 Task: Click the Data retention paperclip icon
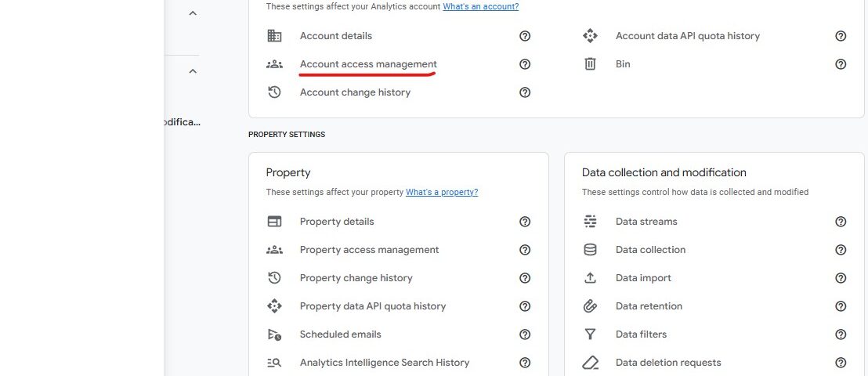point(590,306)
